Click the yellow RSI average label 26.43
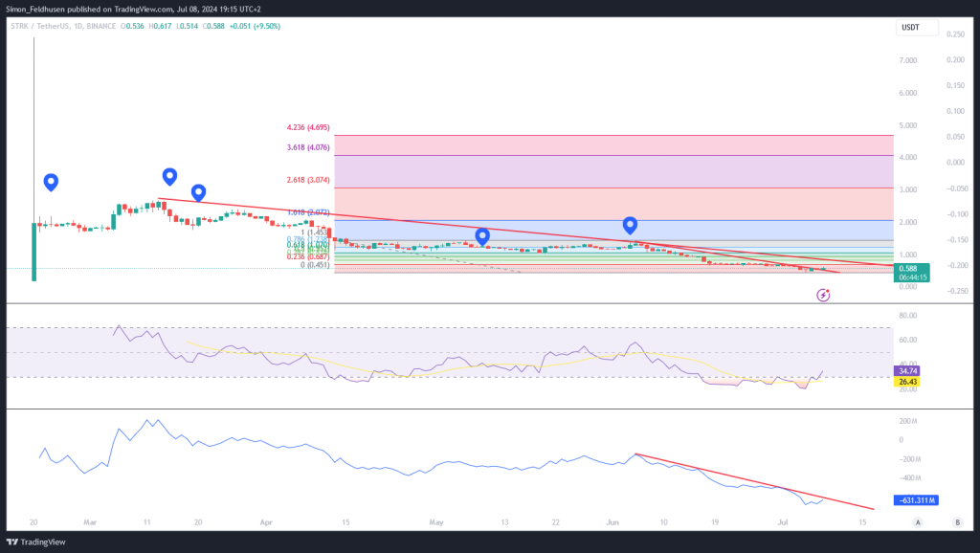Viewport: 980px width, 553px height. point(907,382)
